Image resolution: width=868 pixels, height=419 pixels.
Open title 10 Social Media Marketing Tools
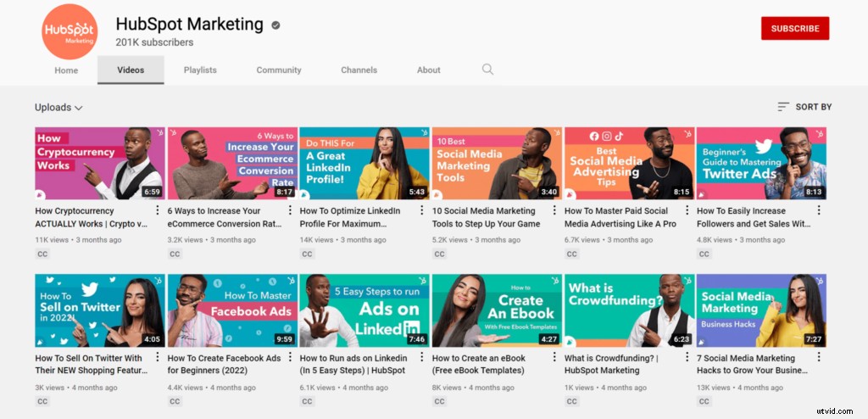pyautogui.click(x=486, y=217)
